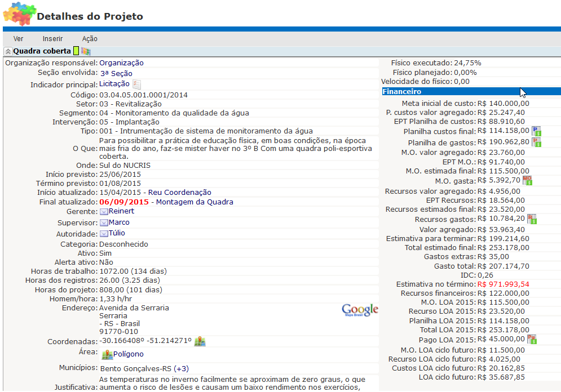
Task: Click the Avenida da Serraria address line
Action: coord(134,308)
